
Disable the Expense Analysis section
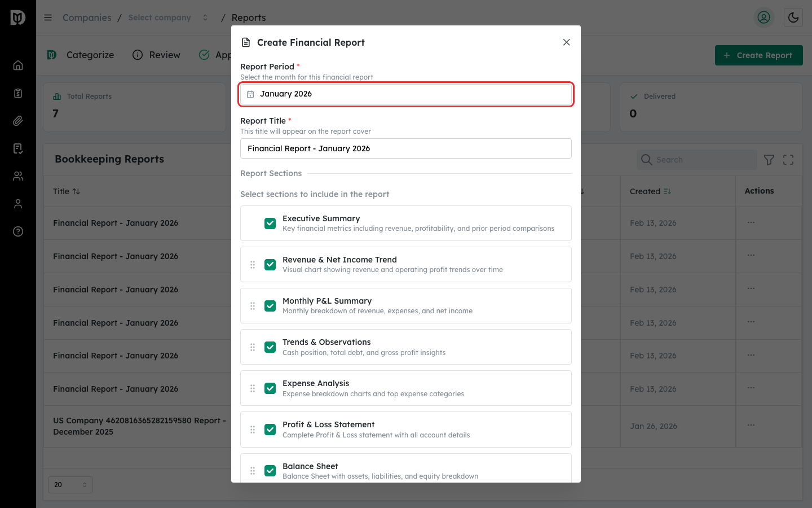pyautogui.click(x=270, y=388)
